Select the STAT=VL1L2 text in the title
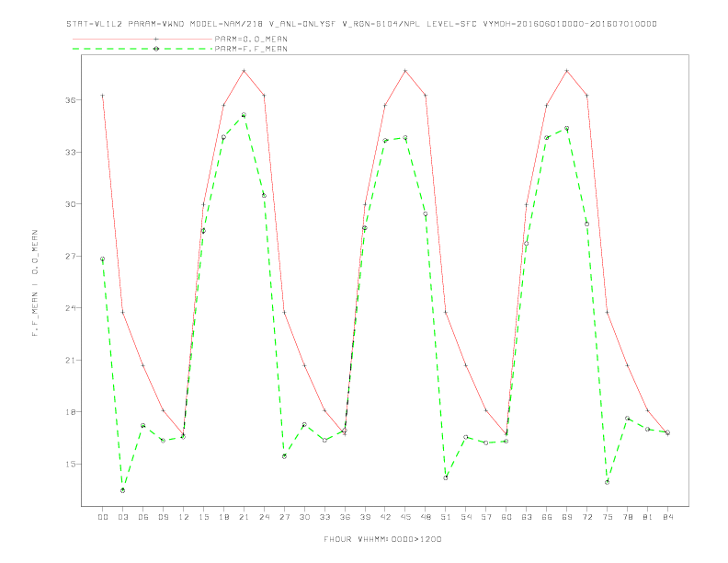 tap(95, 24)
